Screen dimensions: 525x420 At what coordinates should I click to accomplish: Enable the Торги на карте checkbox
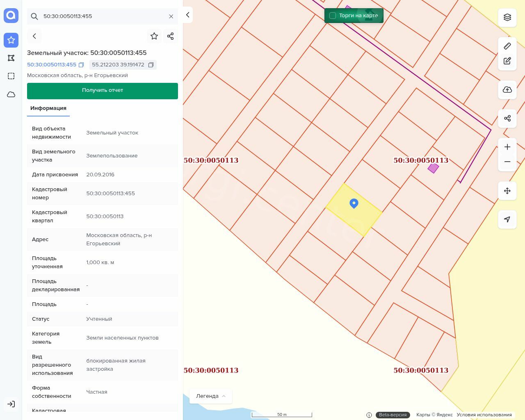[333, 16]
